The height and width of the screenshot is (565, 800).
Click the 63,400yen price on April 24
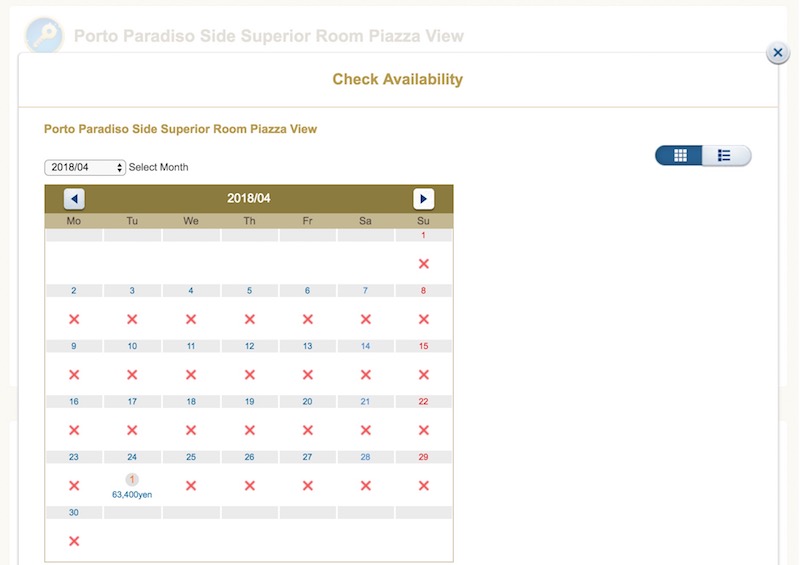coord(132,495)
